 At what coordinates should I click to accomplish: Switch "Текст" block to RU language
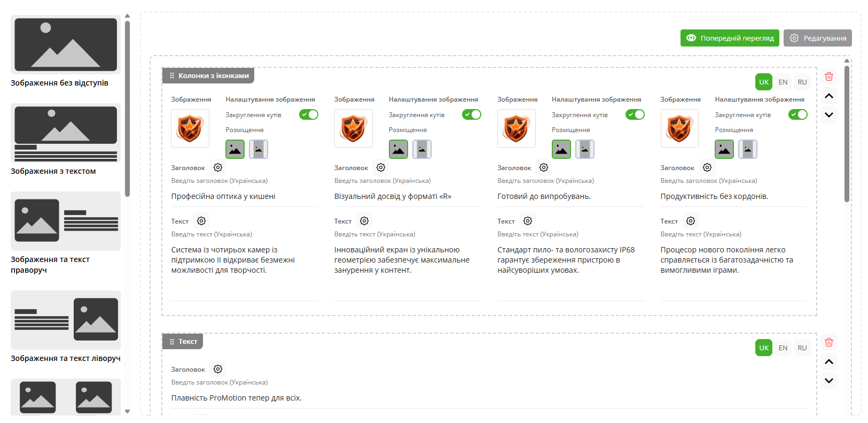[x=802, y=348]
